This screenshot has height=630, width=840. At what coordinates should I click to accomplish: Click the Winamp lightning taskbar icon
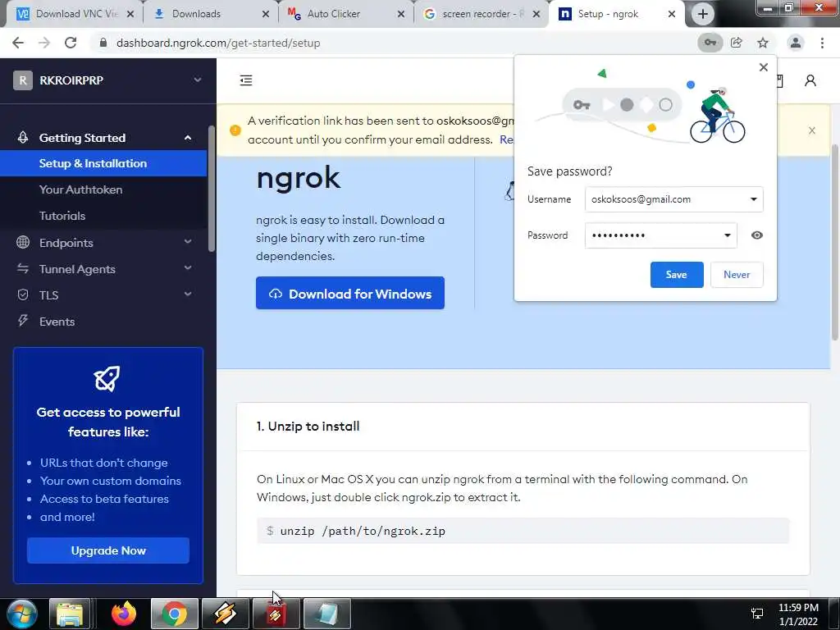click(225, 614)
